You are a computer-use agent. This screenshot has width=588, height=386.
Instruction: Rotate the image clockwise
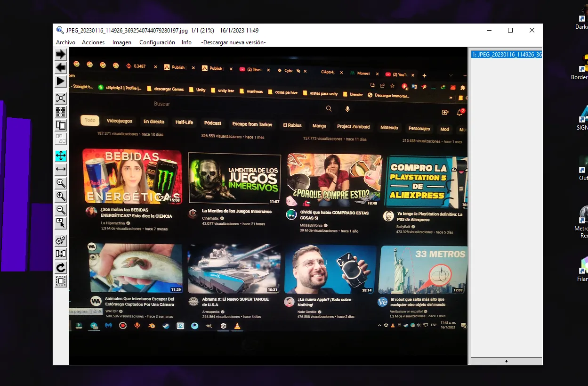click(x=61, y=268)
